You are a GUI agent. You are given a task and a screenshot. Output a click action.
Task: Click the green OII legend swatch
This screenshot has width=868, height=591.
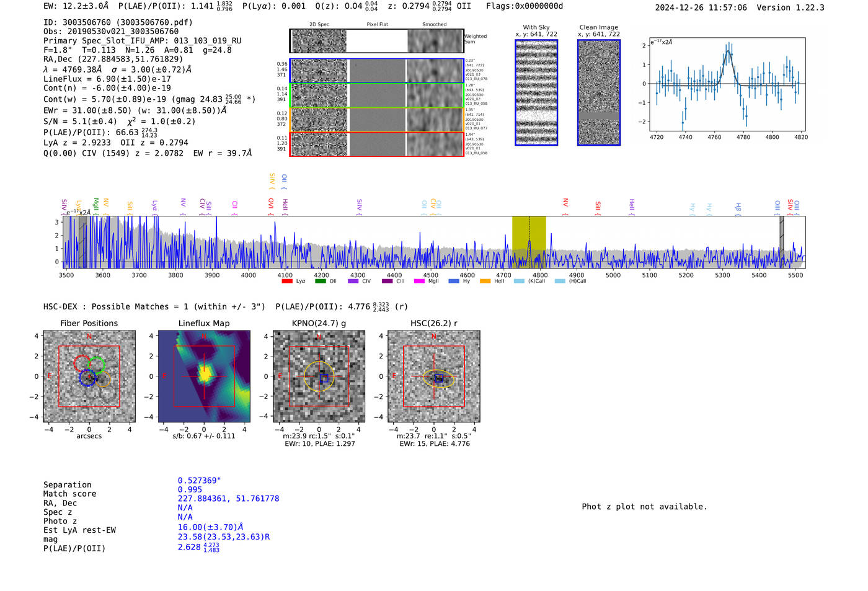[320, 282]
